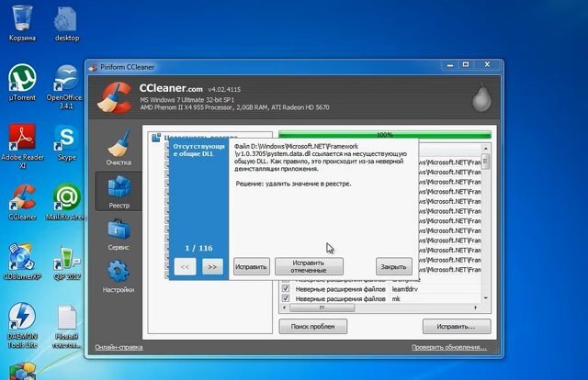The height and width of the screenshot is (380, 588).
Task: Click the scroll up arrow in results
Action: click(485, 149)
